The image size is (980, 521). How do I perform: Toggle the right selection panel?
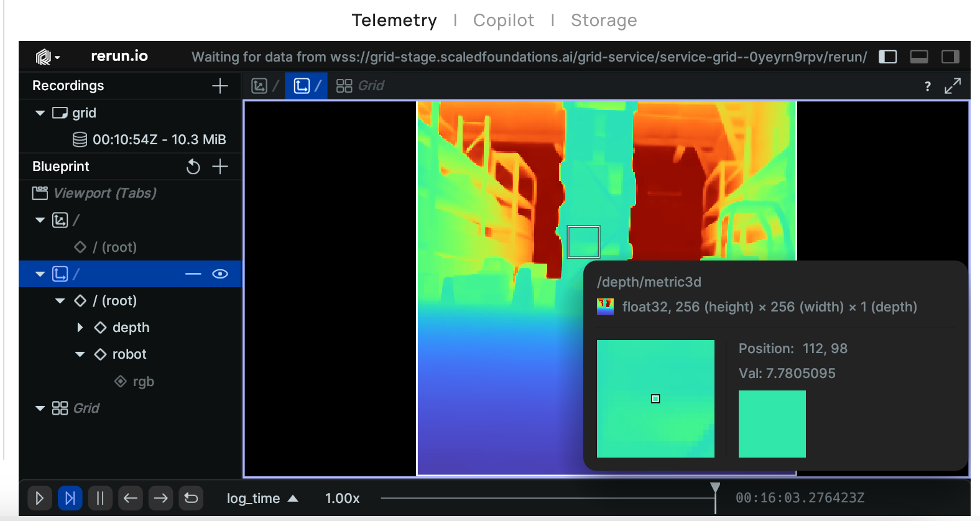pyautogui.click(x=950, y=57)
